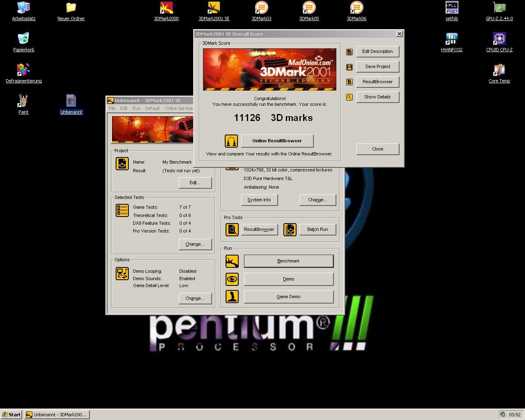The image size is (525, 420).
Task: Click the Online ResultBrowser icon
Action: point(231,141)
